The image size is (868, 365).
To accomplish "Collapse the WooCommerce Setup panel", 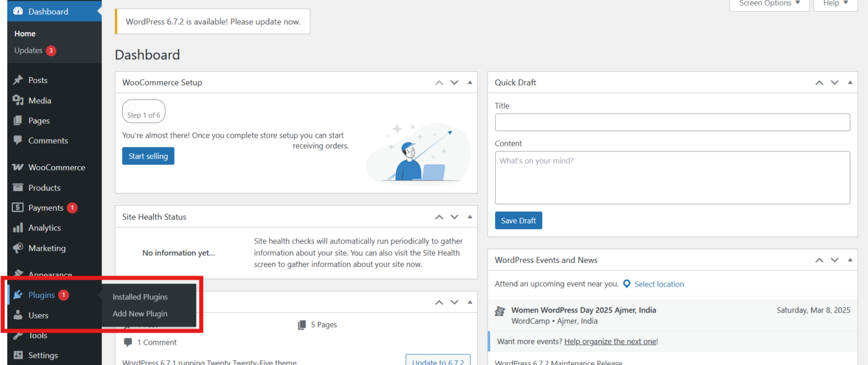I will 470,82.
